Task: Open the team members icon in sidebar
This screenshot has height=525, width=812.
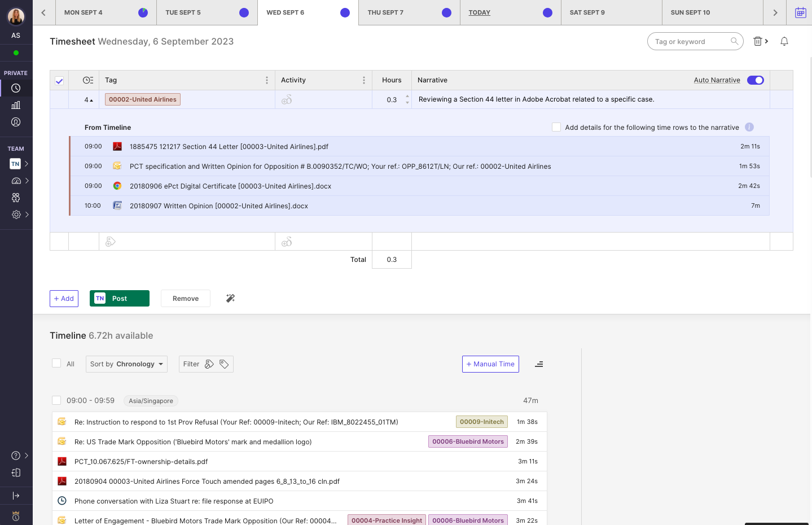Action: tap(16, 198)
